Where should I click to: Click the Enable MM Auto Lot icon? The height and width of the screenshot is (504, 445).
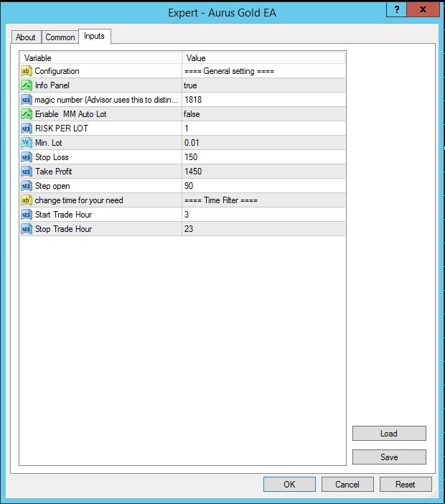tap(27, 114)
